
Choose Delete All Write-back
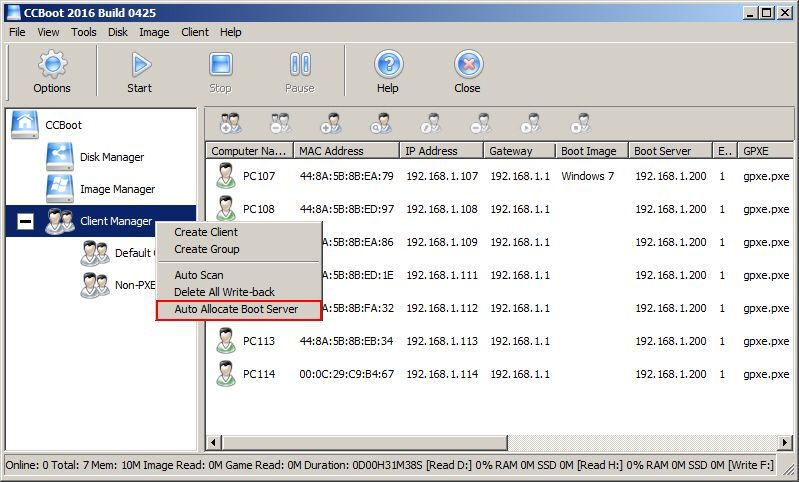pyautogui.click(x=239, y=292)
